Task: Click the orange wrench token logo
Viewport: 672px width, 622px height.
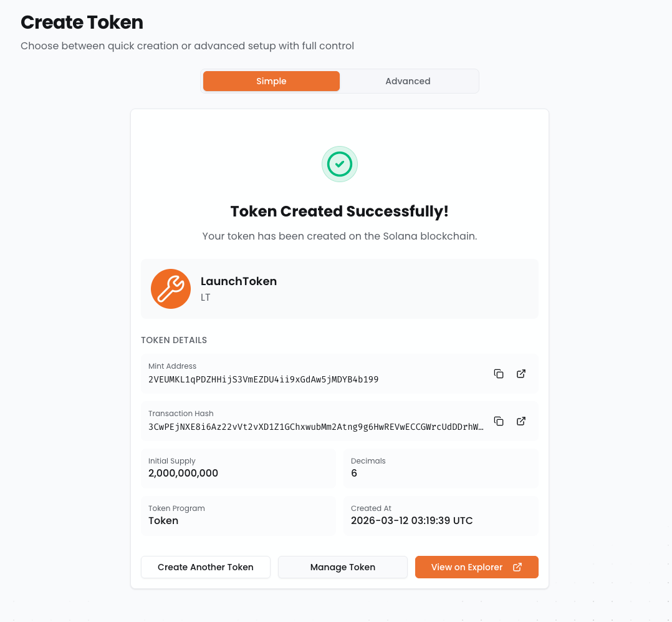Action: 171,289
